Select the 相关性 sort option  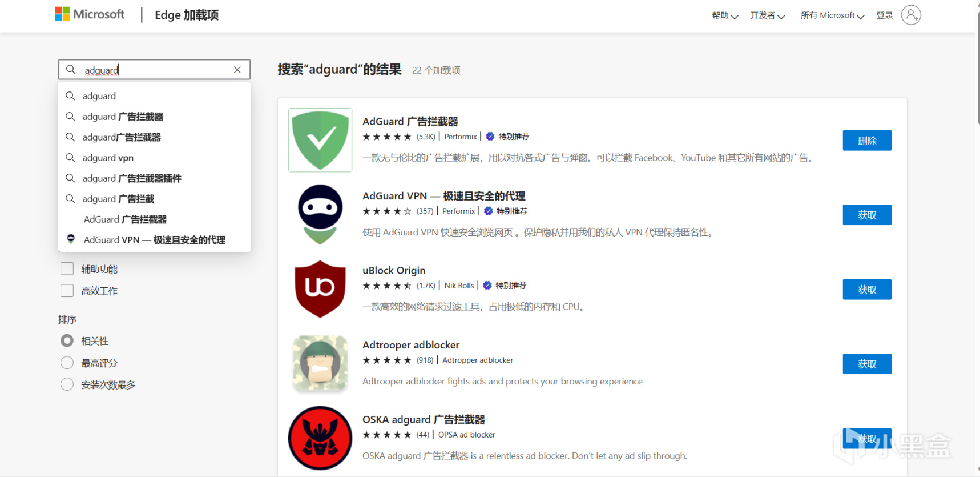pyautogui.click(x=67, y=341)
